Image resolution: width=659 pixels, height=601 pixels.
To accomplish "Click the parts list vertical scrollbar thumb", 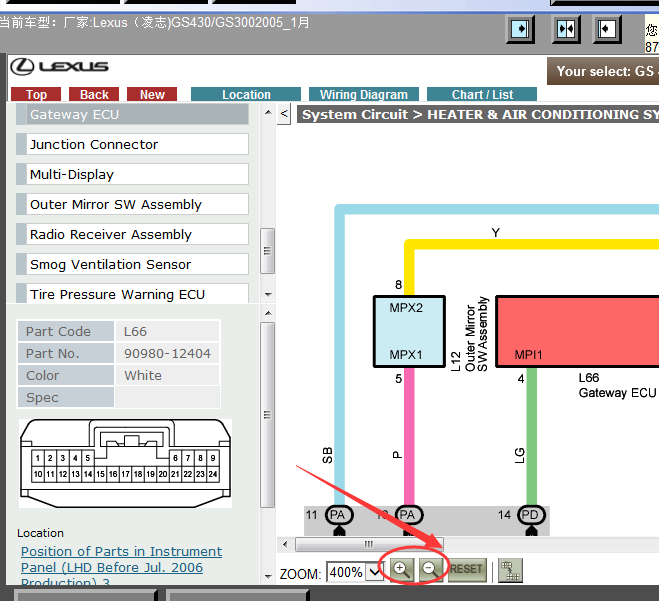I will tap(267, 251).
